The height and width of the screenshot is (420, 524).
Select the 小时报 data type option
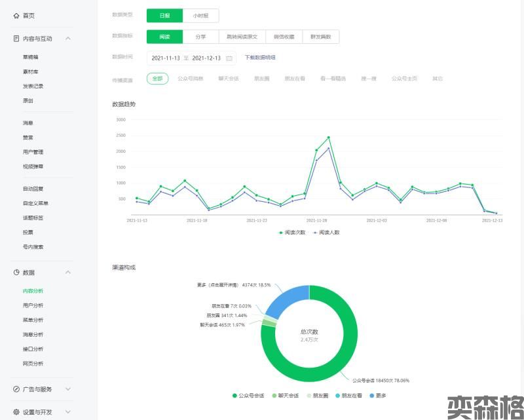pos(201,16)
